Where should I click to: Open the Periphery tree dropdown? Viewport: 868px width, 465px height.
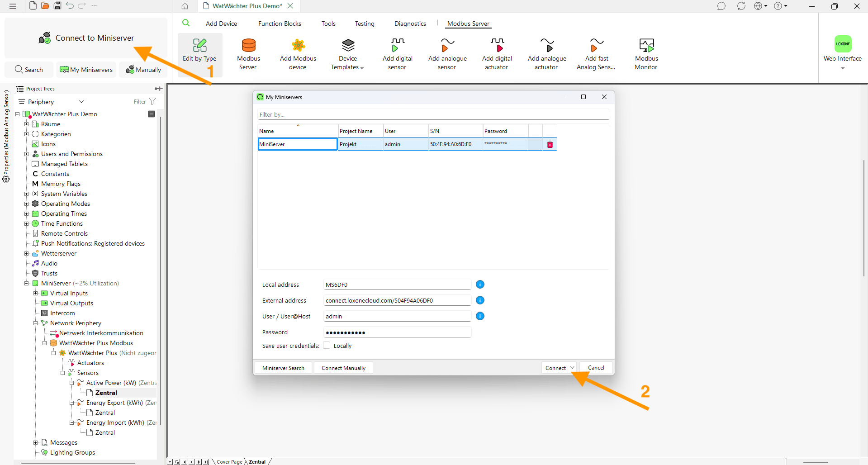81,102
